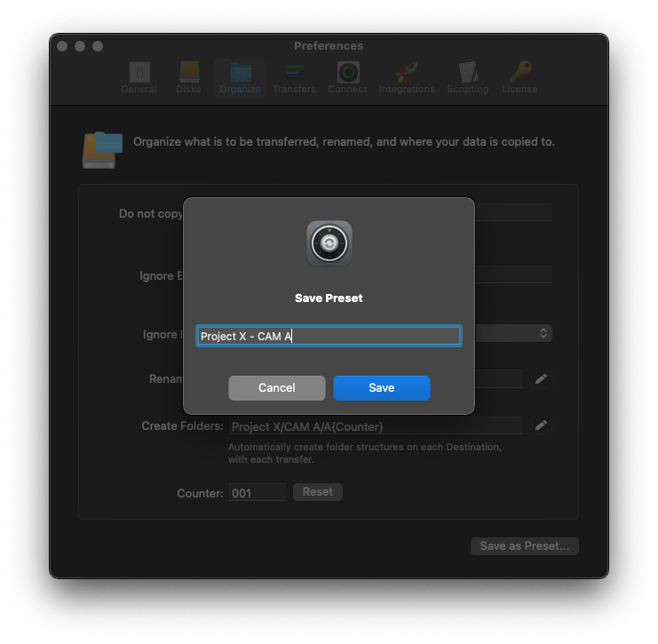Click the app vault icon in dialog
The height and width of the screenshot is (644, 658).
point(329,243)
